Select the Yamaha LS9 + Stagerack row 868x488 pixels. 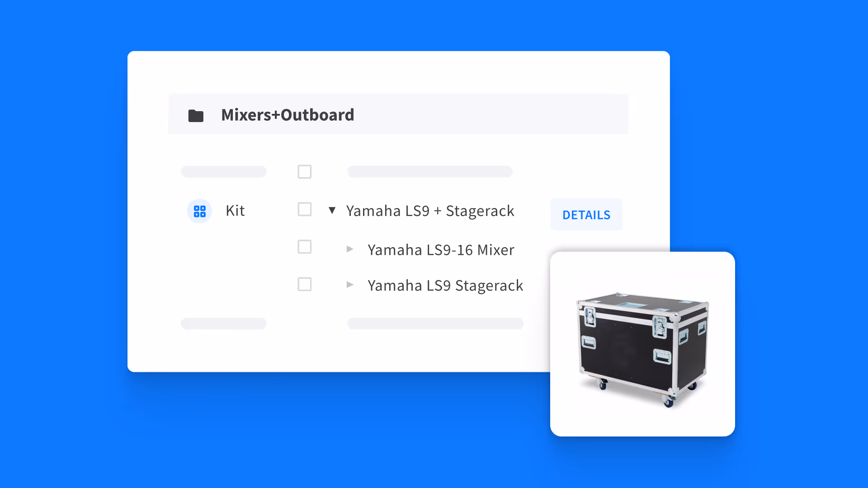(430, 211)
